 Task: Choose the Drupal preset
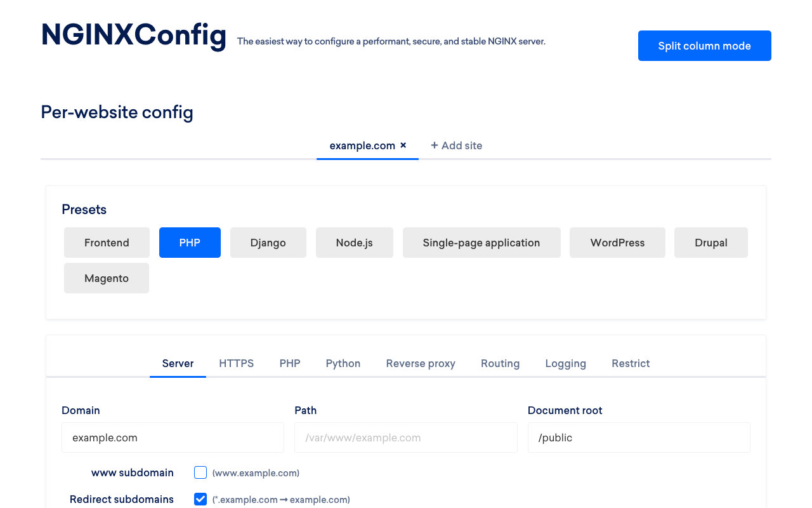tap(710, 243)
